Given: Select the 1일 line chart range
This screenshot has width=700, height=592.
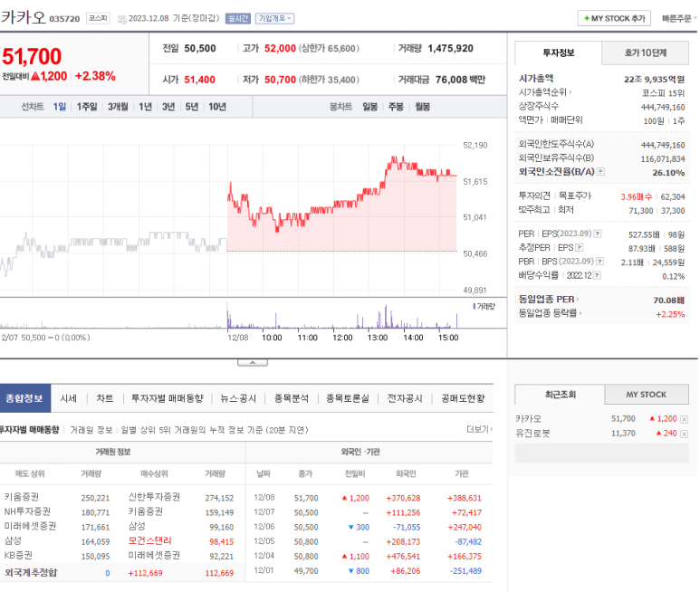Looking at the screenshot, I should pyautogui.click(x=60, y=107).
